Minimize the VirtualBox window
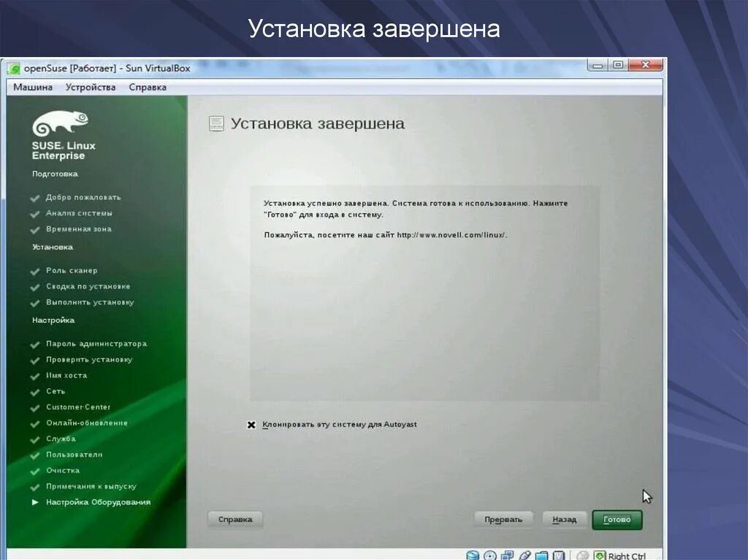748x560 pixels. [598, 66]
